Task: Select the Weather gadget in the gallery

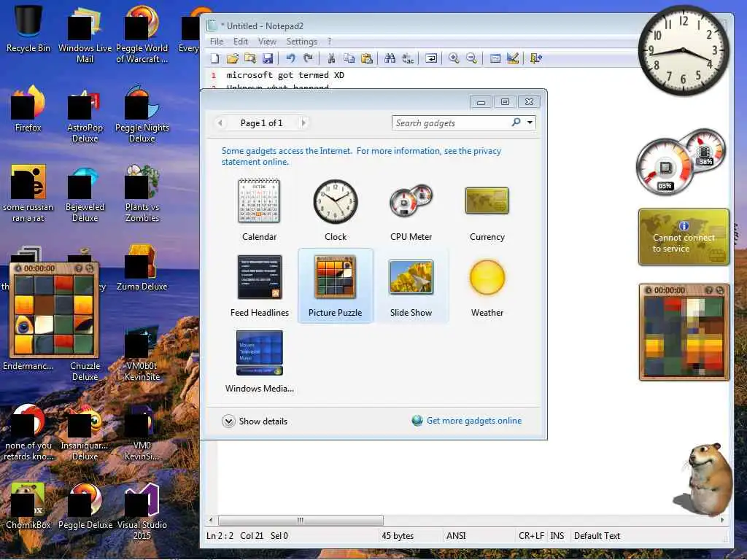Action: click(487, 286)
